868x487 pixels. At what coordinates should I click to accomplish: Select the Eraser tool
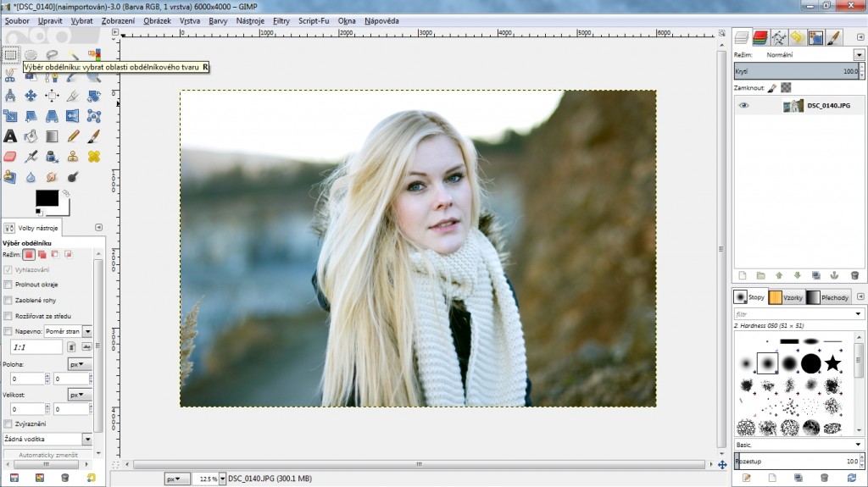[x=10, y=157]
